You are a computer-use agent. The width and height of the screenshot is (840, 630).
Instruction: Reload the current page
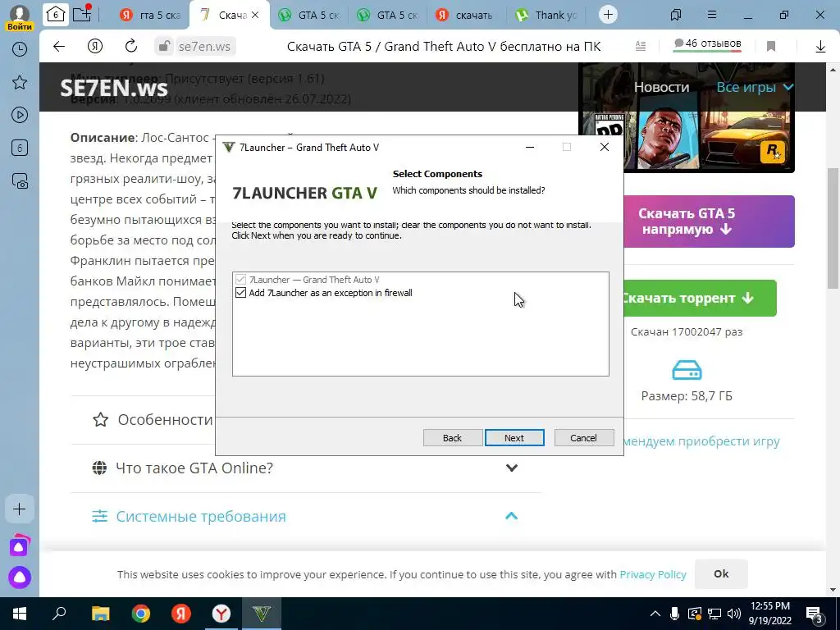click(x=131, y=47)
